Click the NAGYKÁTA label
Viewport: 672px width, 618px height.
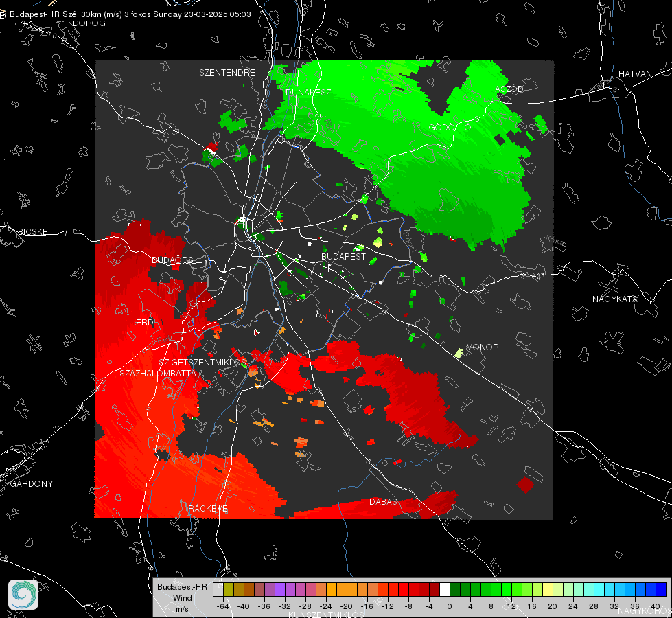(615, 299)
